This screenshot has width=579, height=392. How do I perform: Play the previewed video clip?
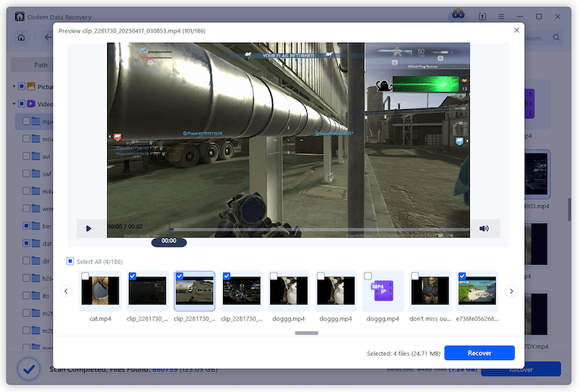coord(89,229)
